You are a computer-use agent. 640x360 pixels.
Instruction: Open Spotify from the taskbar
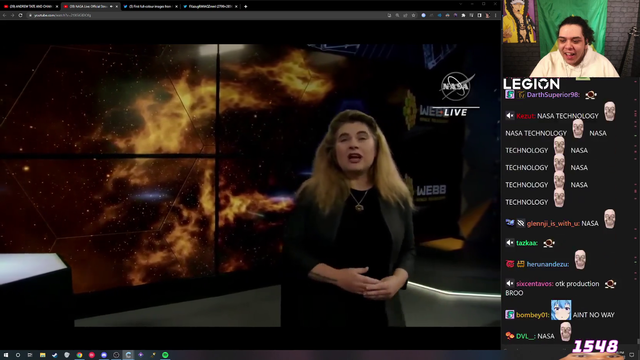[x=165, y=355]
